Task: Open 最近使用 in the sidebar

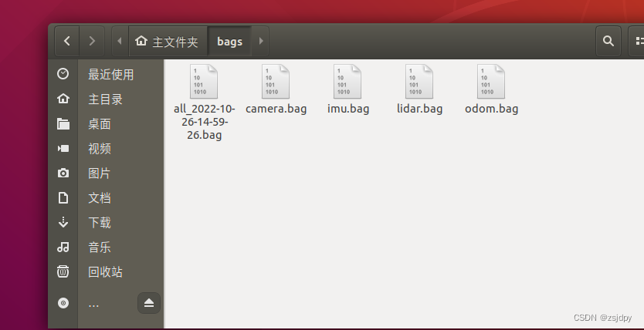Action: click(111, 75)
